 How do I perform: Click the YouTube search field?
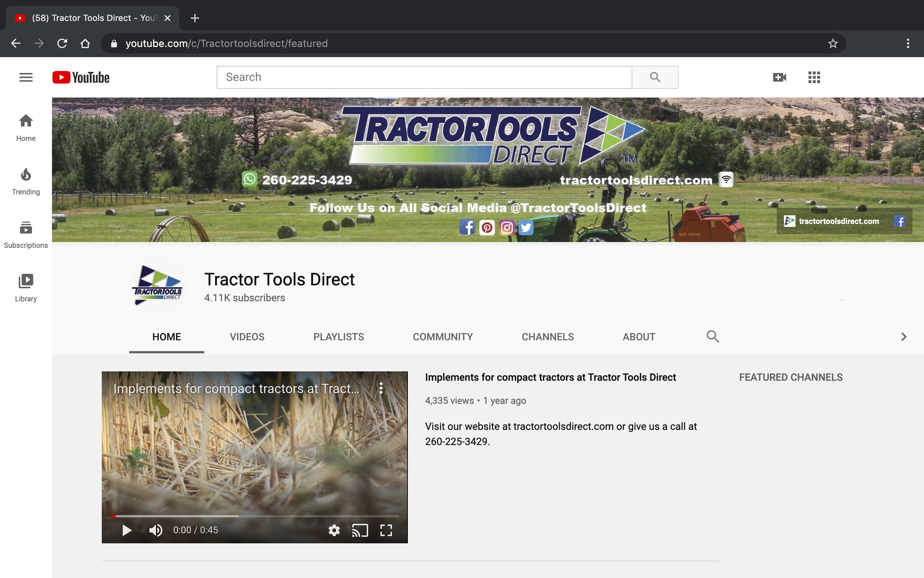point(424,77)
